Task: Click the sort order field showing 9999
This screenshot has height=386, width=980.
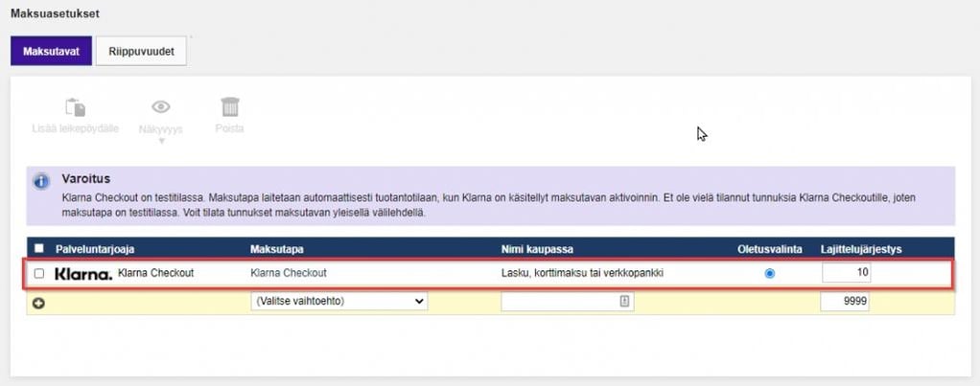Action: click(x=845, y=302)
